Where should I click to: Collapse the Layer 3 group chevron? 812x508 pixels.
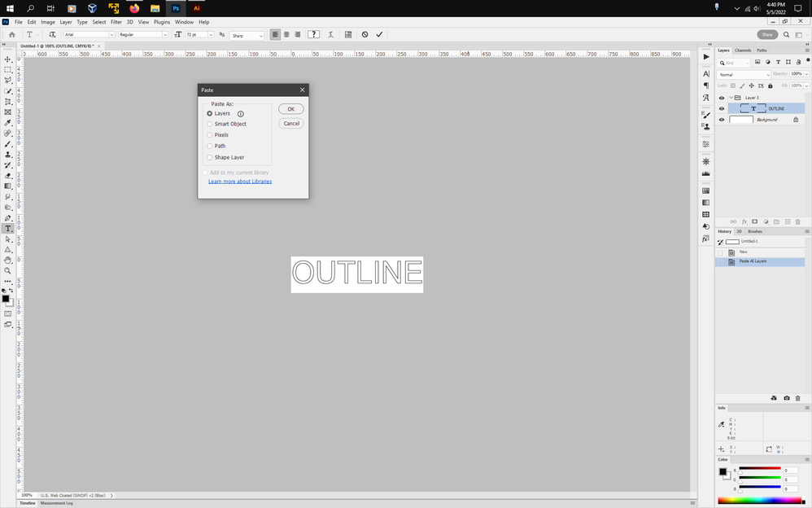(x=731, y=96)
